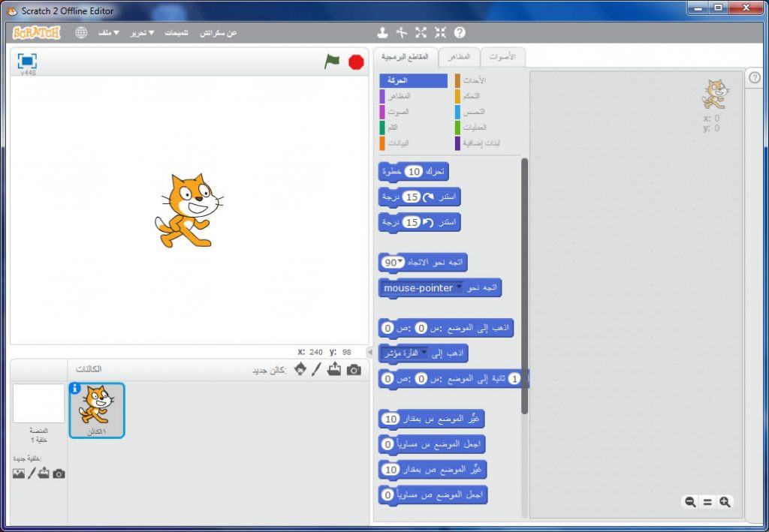Viewport: 769px width, 532px height.
Task: Create a new sprite from camera
Action: (x=354, y=370)
